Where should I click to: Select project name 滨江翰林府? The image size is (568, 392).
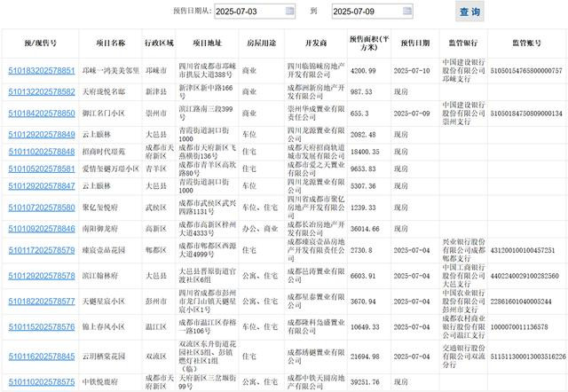click(100, 276)
